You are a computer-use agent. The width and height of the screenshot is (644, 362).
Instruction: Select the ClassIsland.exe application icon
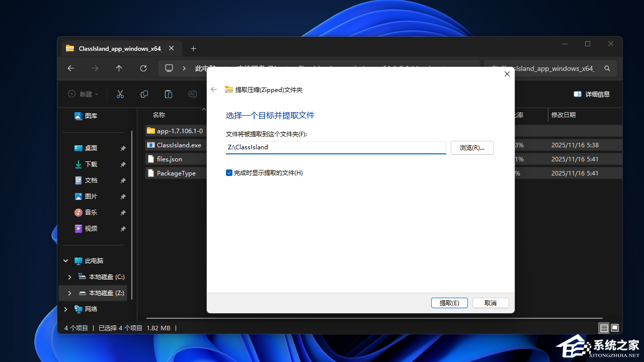(151, 145)
